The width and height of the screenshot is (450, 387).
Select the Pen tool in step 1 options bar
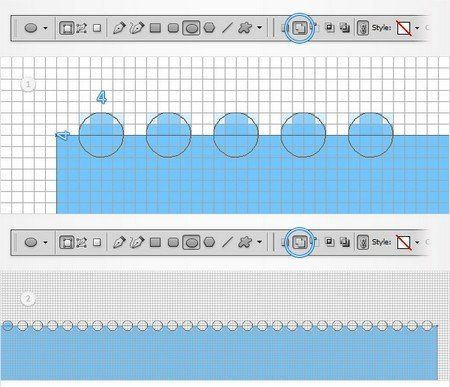point(119,28)
